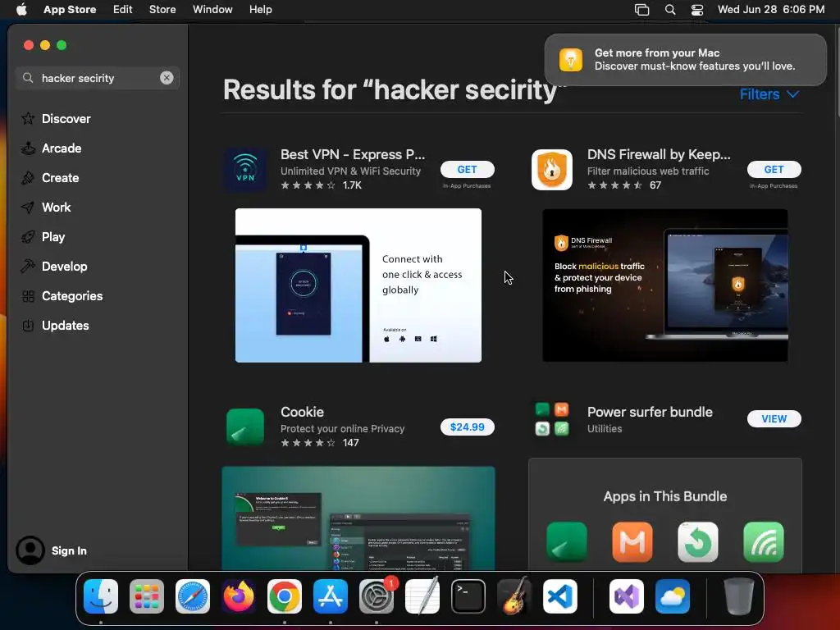Screen dimensions: 840x630
Task: Click Power surfer bundle title
Action: [x=650, y=412]
